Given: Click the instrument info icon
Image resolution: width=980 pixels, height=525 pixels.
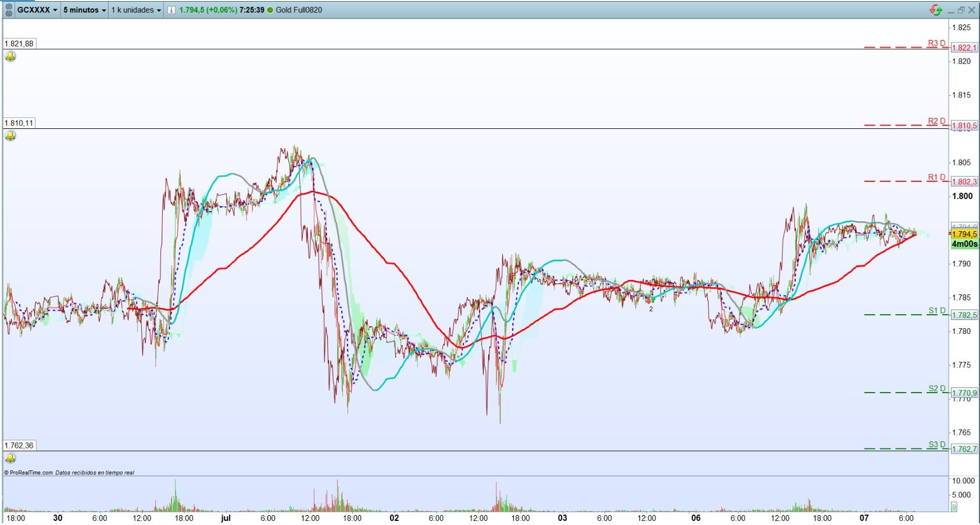Looking at the screenshot, I should click(171, 10).
